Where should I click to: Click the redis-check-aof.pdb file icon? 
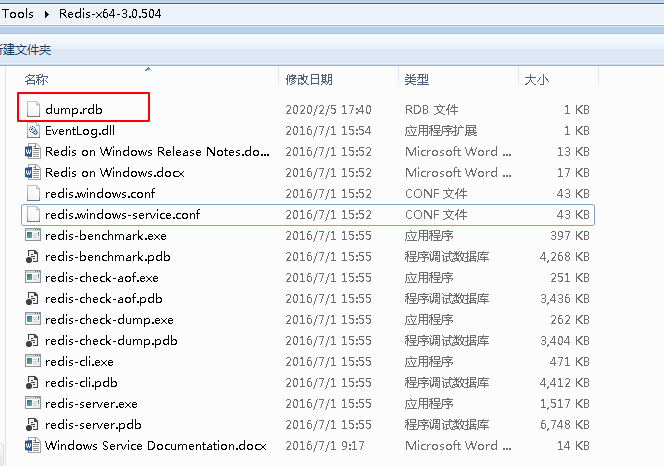pos(33,298)
